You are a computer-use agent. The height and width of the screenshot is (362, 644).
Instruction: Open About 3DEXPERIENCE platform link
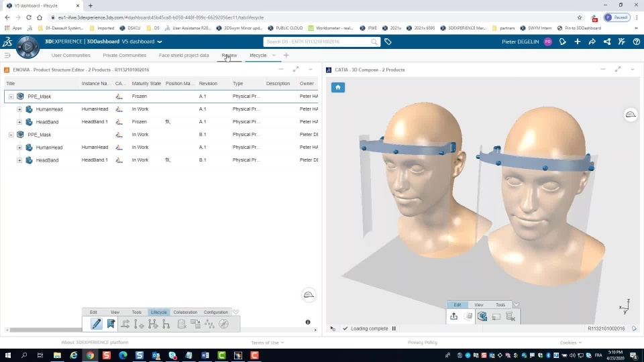point(95,343)
